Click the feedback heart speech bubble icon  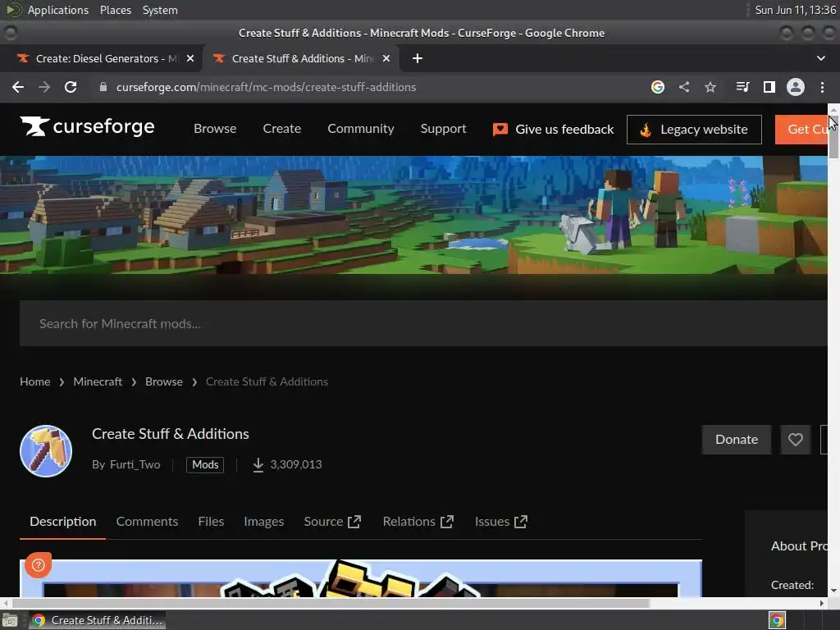pyautogui.click(x=500, y=130)
